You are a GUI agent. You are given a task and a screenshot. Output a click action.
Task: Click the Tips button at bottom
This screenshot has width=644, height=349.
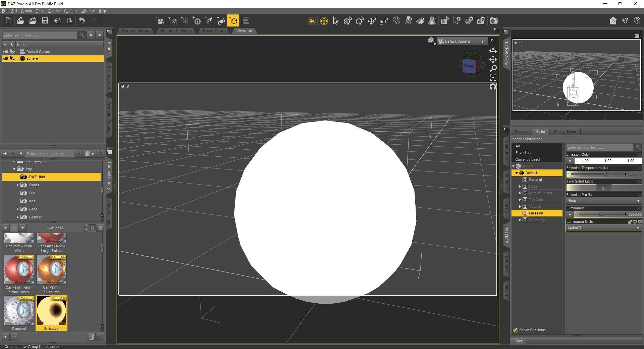point(518,341)
